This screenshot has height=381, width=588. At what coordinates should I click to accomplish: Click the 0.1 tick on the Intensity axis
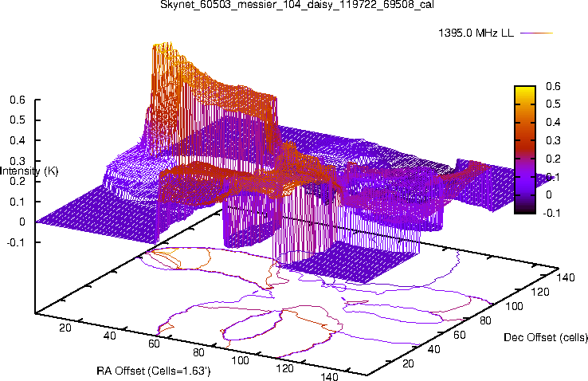click(18, 202)
